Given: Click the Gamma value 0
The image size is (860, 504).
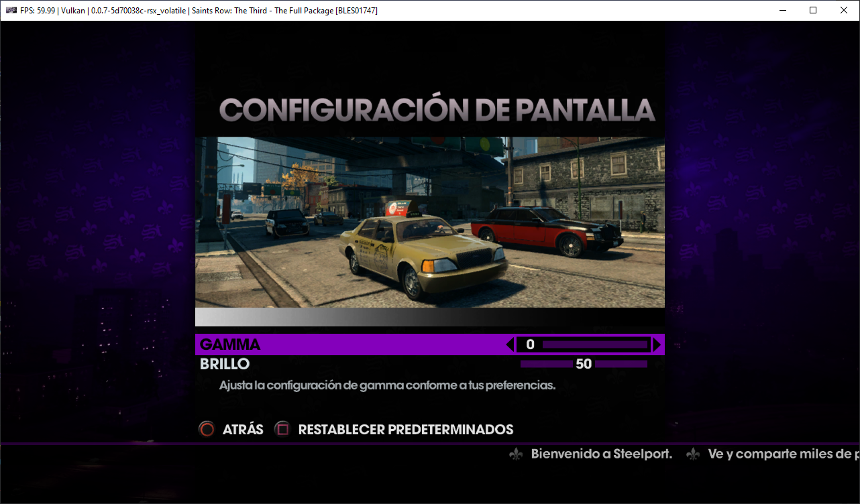Looking at the screenshot, I should (x=530, y=344).
